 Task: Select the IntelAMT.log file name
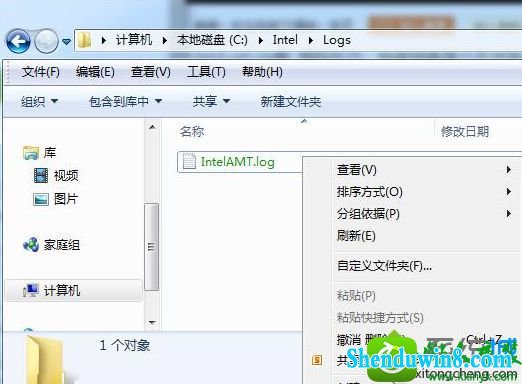point(238,162)
